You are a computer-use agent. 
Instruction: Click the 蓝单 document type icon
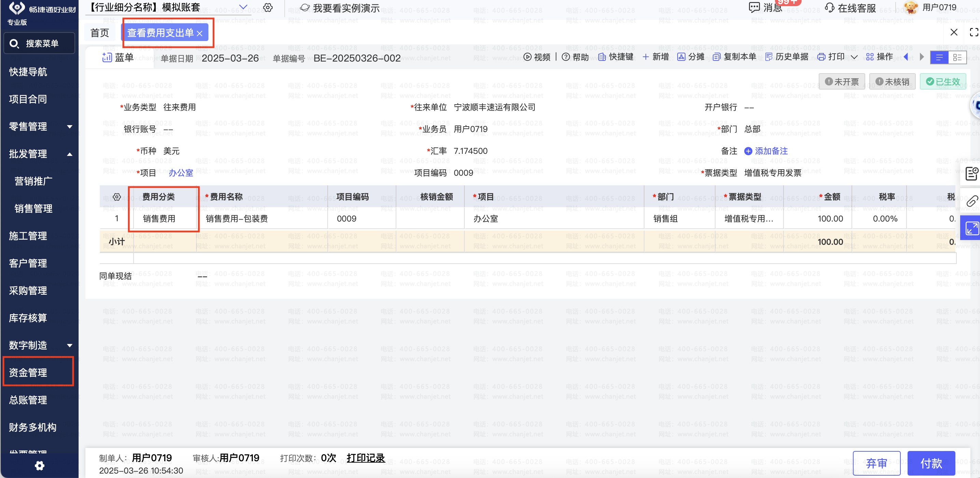(107, 57)
